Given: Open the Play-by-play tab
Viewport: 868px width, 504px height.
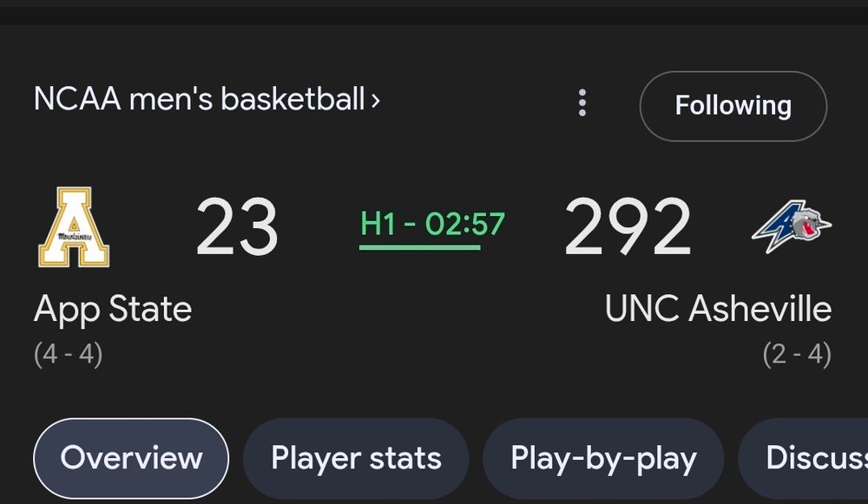Looking at the screenshot, I should (x=603, y=457).
